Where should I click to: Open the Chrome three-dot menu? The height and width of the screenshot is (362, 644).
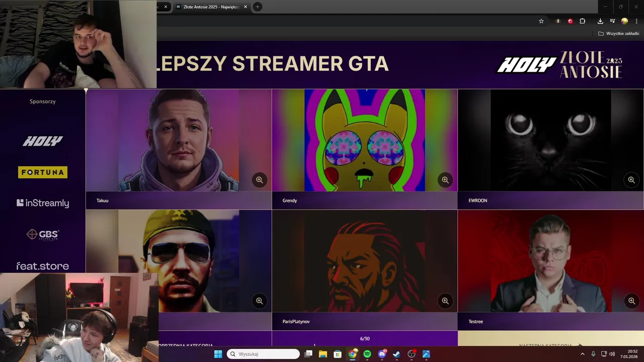636,21
